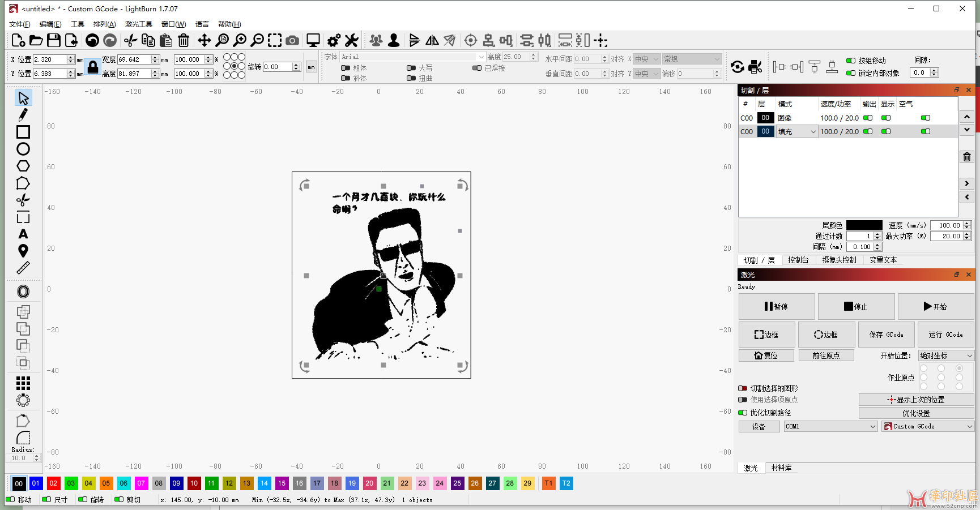The width and height of the screenshot is (980, 510).
Task: Open the 文件(F) File menu
Action: pos(20,24)
